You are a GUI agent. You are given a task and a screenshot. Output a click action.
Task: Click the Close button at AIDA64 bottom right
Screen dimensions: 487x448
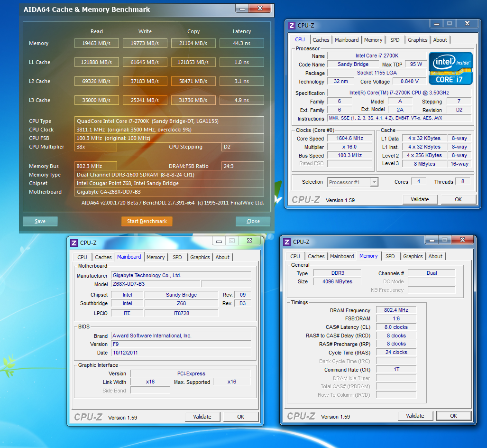coord(253,221)
